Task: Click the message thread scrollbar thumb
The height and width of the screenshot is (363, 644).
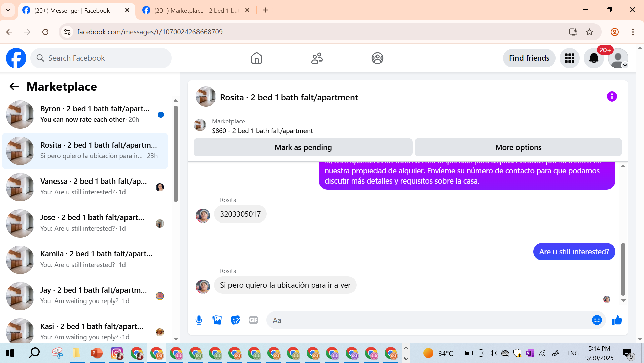Action: click(x=623, y=269)
